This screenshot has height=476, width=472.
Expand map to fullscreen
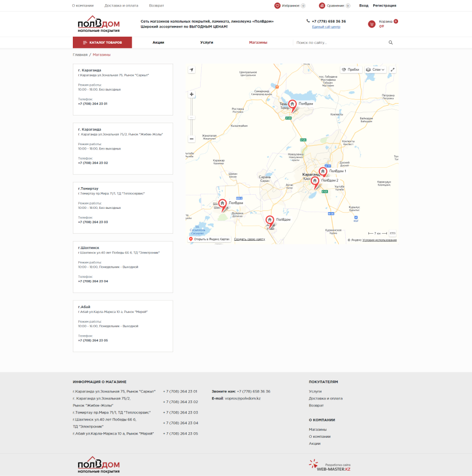pos(393,70)
